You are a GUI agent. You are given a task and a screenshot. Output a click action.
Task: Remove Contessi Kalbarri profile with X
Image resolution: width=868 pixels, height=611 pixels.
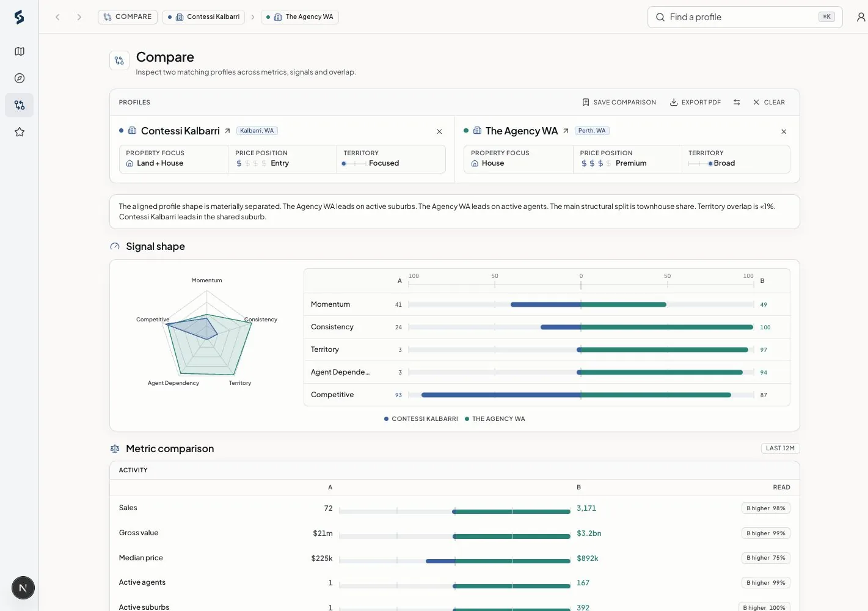pos(439,131)
